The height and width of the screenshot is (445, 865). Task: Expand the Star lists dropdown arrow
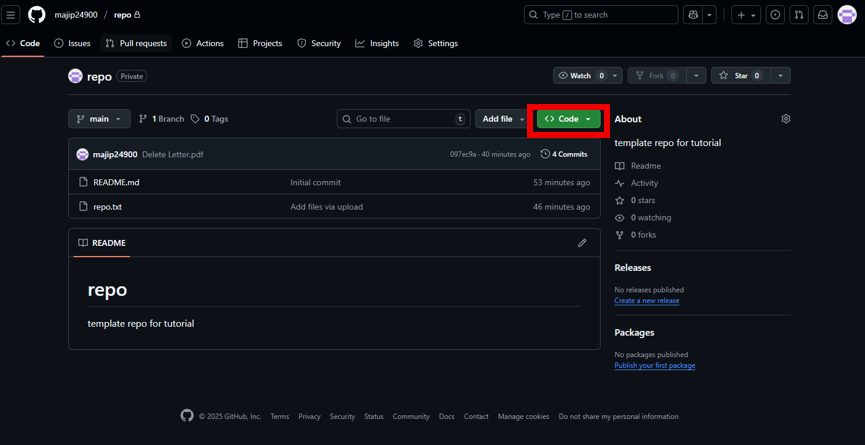coord(781,76)
